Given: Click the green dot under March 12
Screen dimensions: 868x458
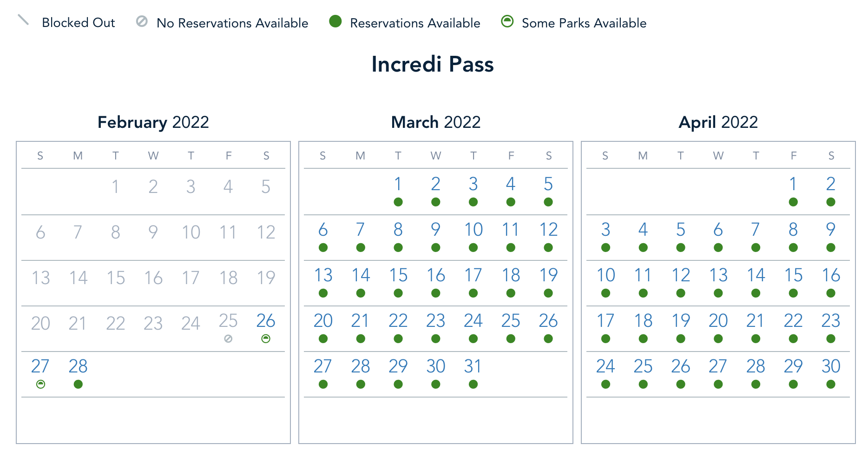Looking at the screenshot, I should pyautogui.click(x=548, y=248).
